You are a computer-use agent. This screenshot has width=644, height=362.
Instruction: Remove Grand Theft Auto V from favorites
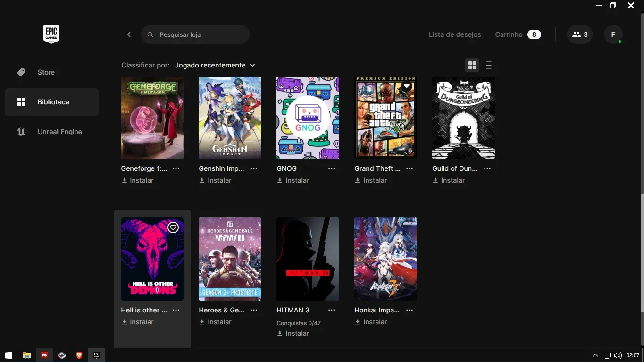click(x=407, y=86)
